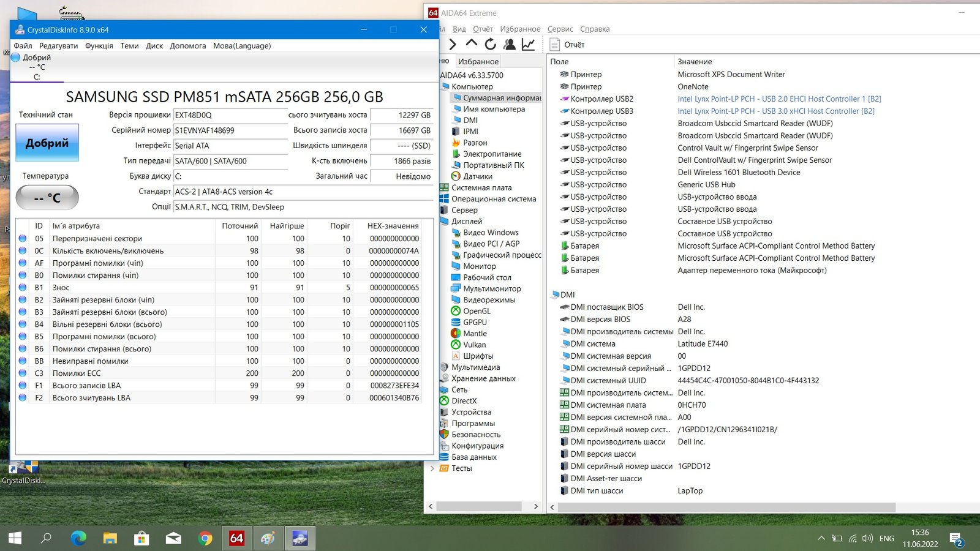Switch to AIDA64 taskbar icon

pos(236,538)
